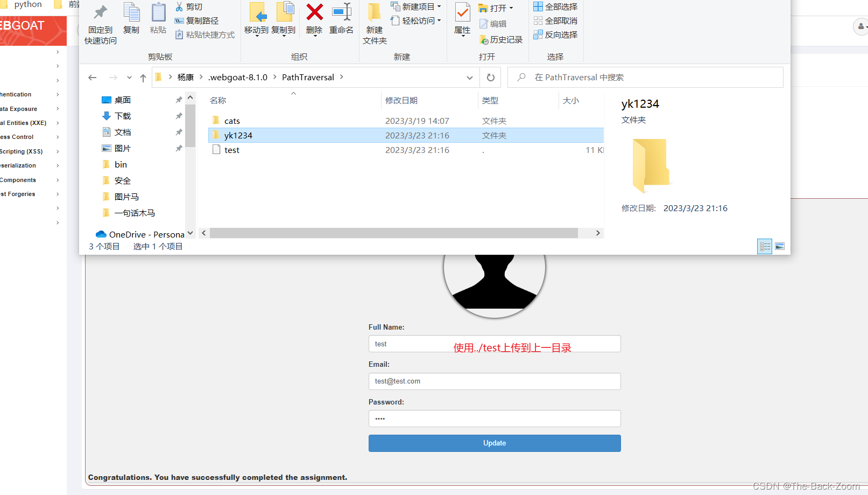This screenshot has width=868, height=495.
Task: Click the Email input field
Action: pyautogui.click(x=495, y=381)
